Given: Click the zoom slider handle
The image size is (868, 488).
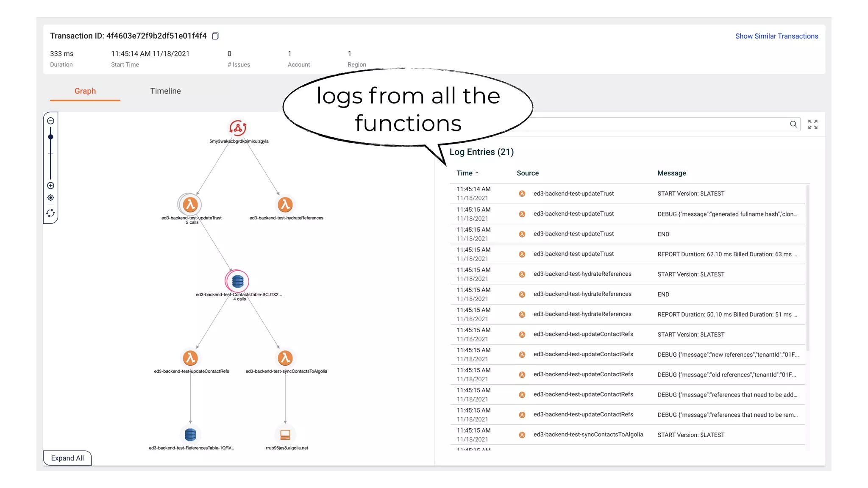Looking at the screenshot, I should point(50,137).
